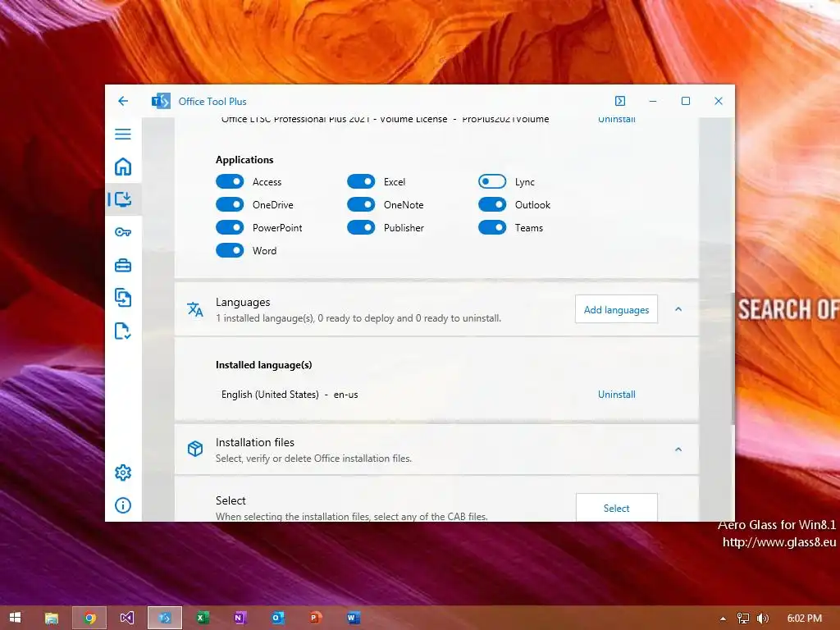Screen dimensions: 840x630
Task: Open the Start menu
Action: (x=15, y=618)
